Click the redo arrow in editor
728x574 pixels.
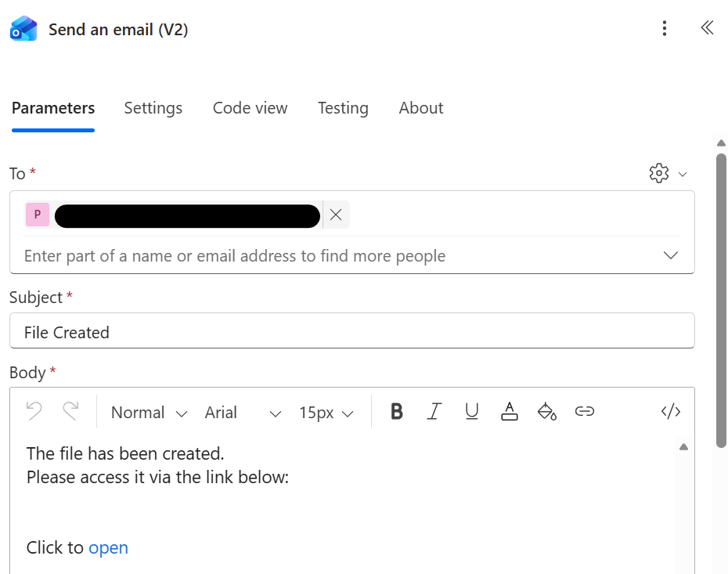(71, 410)
